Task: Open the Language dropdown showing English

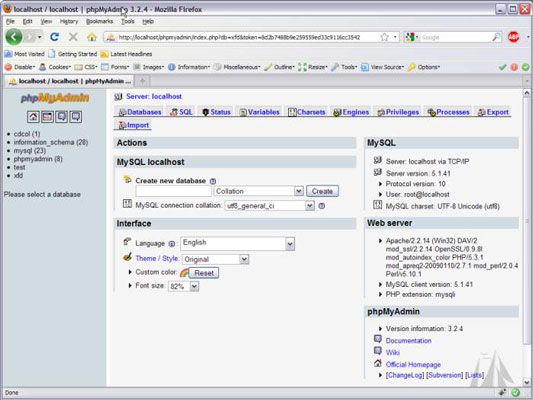Action: coord(237,243)
